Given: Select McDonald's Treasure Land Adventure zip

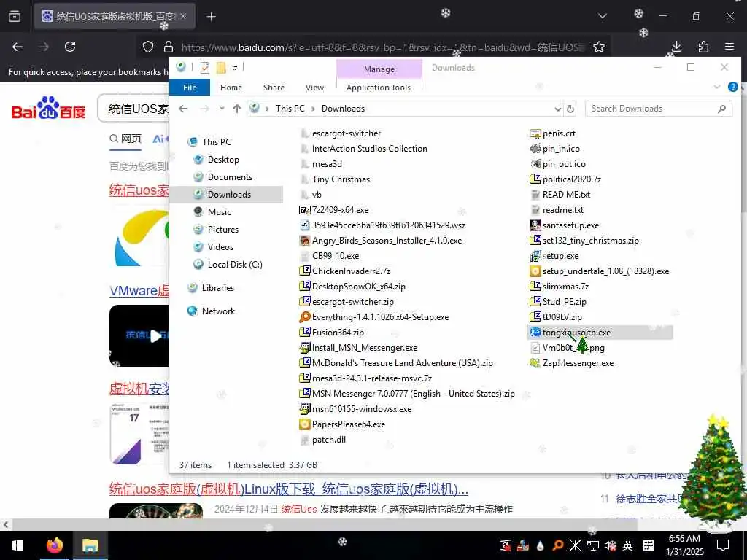Looking at the screenshot, I should point(402,363).
